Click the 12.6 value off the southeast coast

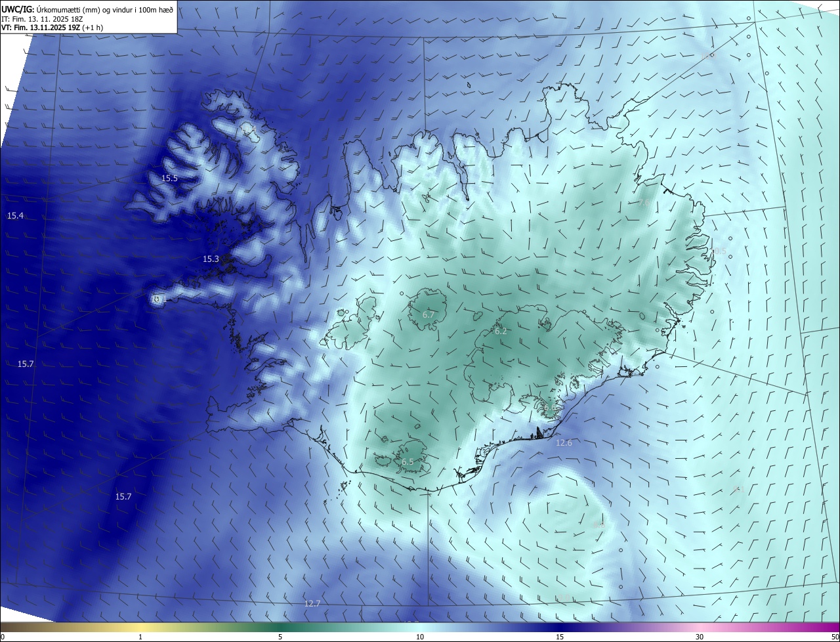pyautogui.click(x=564, y=443)
